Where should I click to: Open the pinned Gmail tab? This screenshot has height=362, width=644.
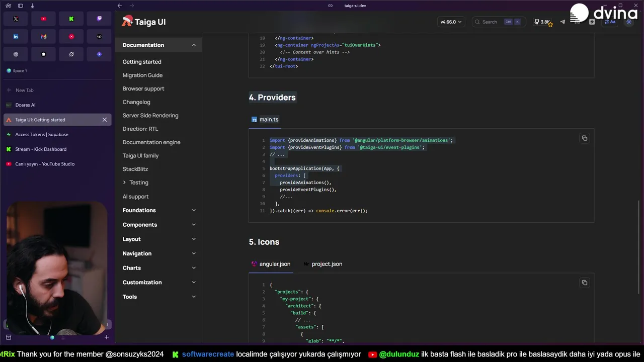[43, 37]
